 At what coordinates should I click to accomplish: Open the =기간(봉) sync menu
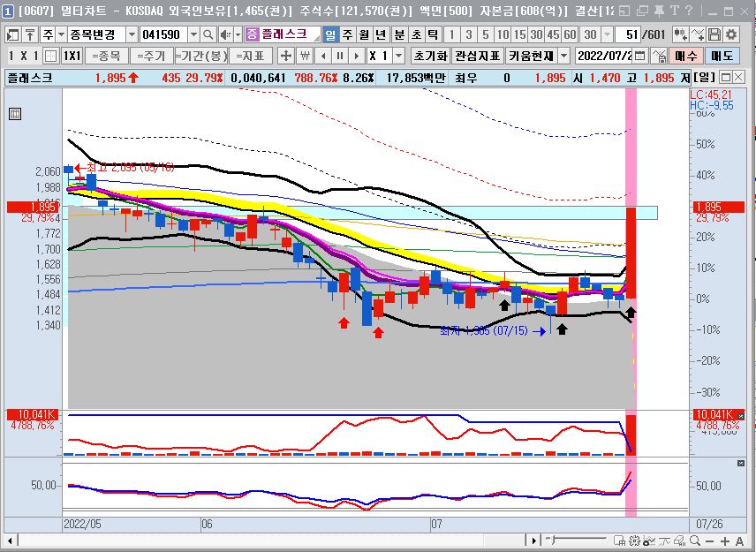click(x=200, y=56)
